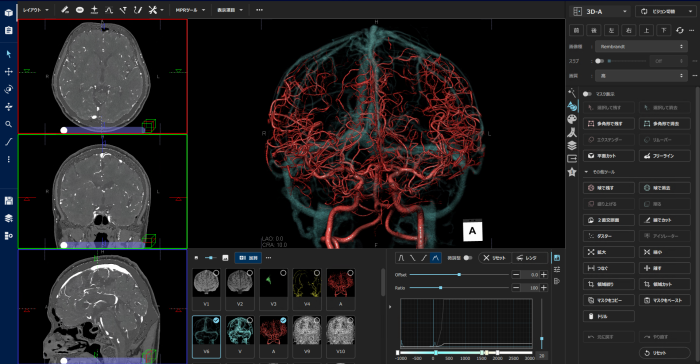The image size is (700, 364).
Task: Uncheck the V6 thumbnail checkbox
Action: 216,320
